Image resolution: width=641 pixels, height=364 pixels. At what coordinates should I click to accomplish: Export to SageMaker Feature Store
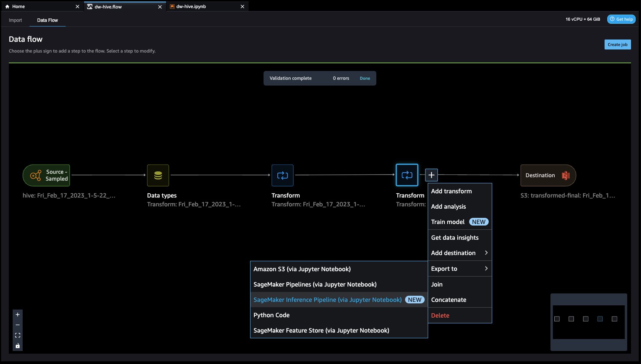[339, 330]
